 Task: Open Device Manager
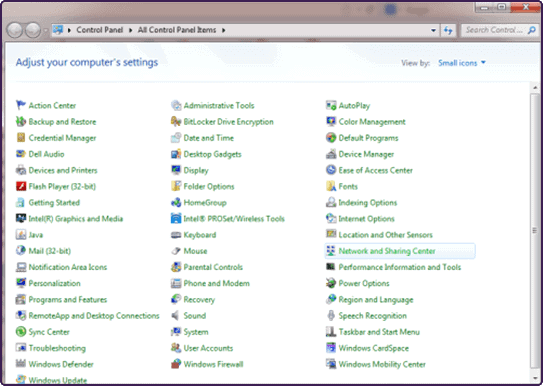(366, 154)
